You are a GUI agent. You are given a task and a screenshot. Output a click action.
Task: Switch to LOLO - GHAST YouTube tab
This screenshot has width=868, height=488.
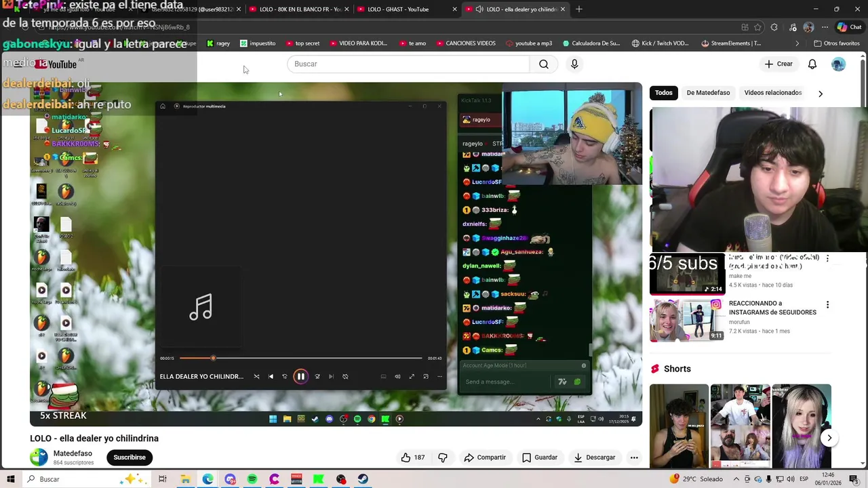coord(399,9)
